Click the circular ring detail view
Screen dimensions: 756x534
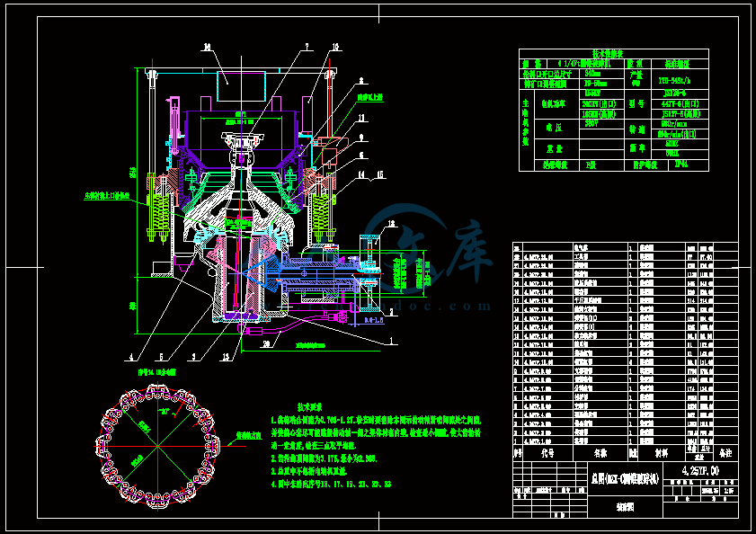point(157,446)
